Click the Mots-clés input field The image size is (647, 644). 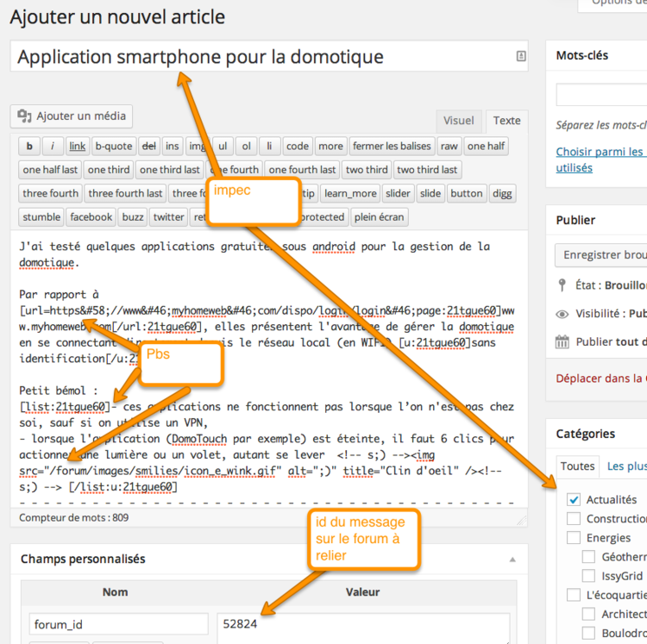tap(601, 95)
